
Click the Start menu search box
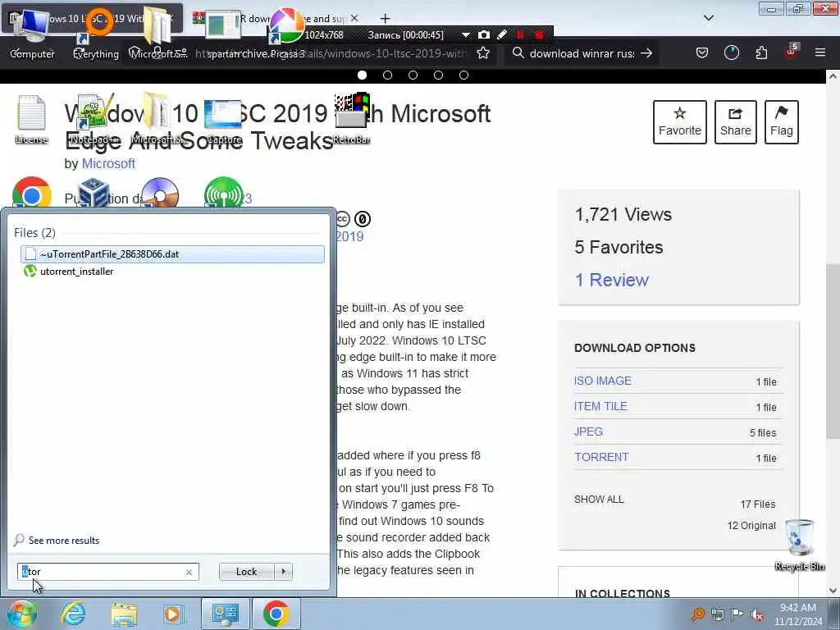[107, 572]
